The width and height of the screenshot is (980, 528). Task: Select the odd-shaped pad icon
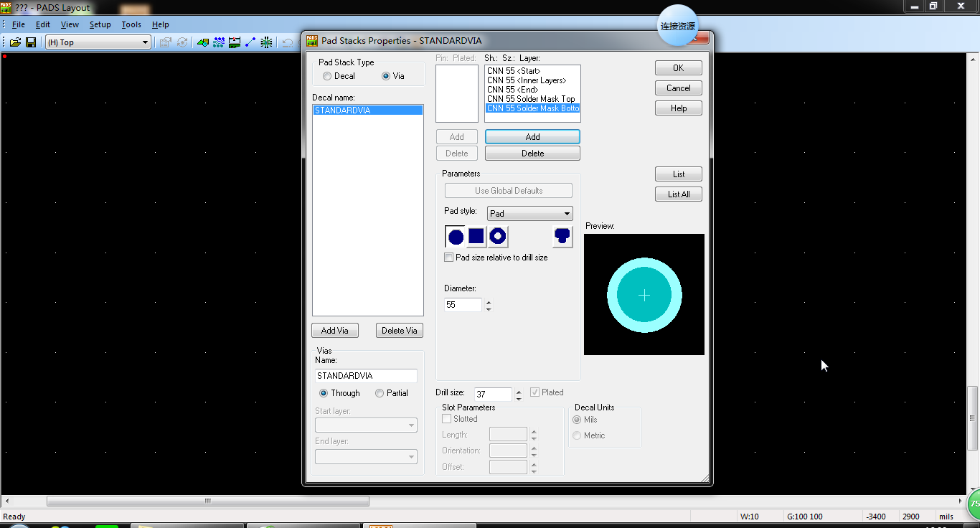click(x=562, y=237)
